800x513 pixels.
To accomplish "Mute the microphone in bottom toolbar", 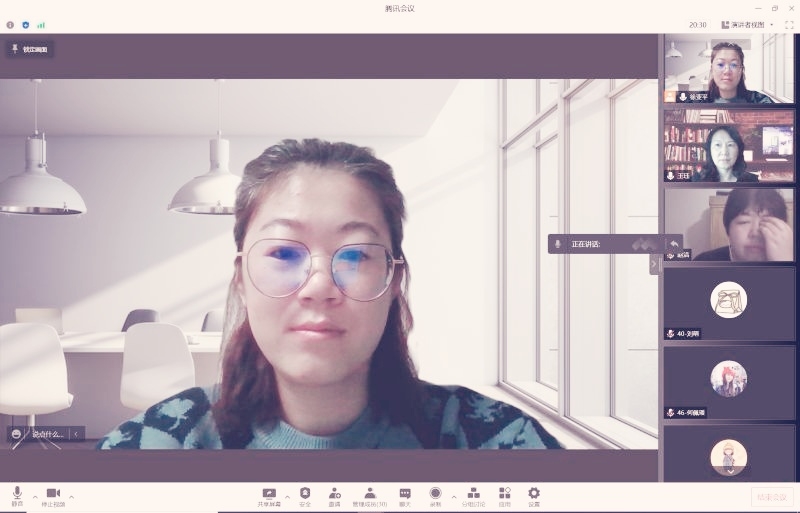I will tap(17, 495).
